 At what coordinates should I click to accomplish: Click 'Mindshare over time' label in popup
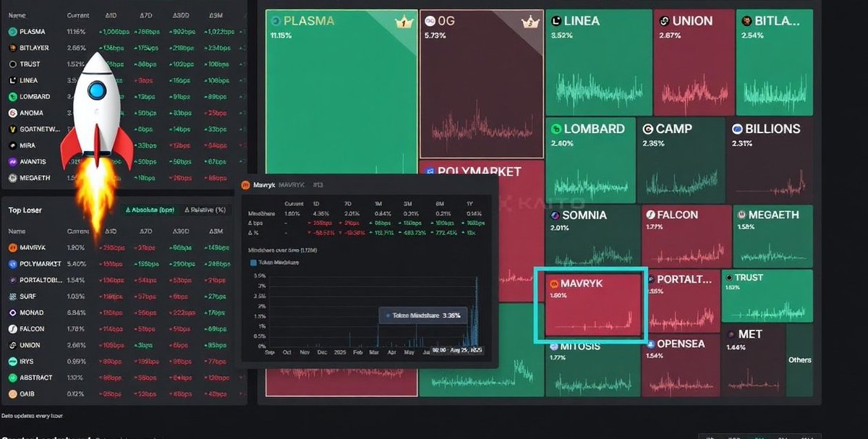pos(281,249)
